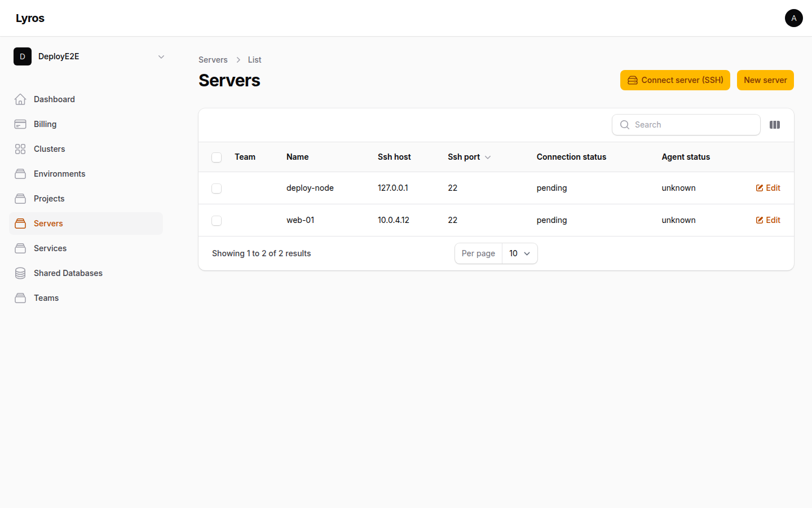The height and width of the screenshot is (508, 812).
Task: Click the Projects sidebar icon
Action: [x=20, y=199]
